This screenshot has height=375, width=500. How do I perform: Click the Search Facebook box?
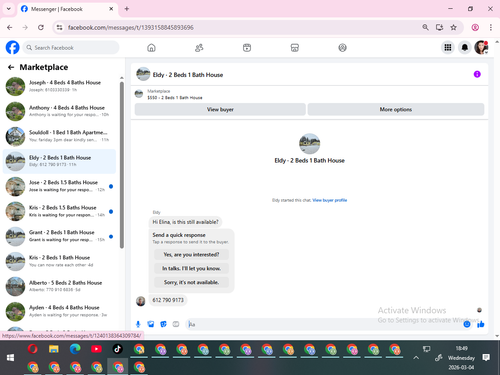pyautogui.click(x=71, y=48)
